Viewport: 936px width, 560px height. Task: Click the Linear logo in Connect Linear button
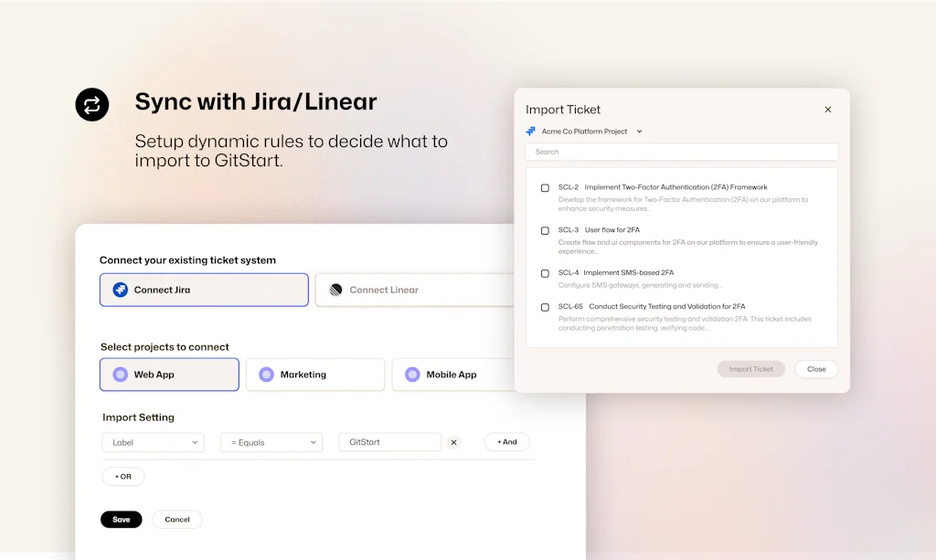(x=335, y=289)
